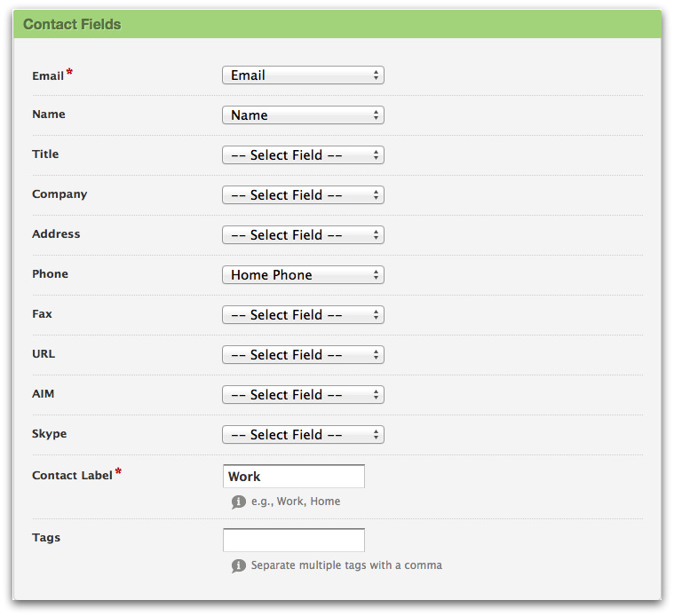The height and width of the screenshot is (616, 674).
Task: Click the Contact Label field label
Action: click(x=72, y=476)
